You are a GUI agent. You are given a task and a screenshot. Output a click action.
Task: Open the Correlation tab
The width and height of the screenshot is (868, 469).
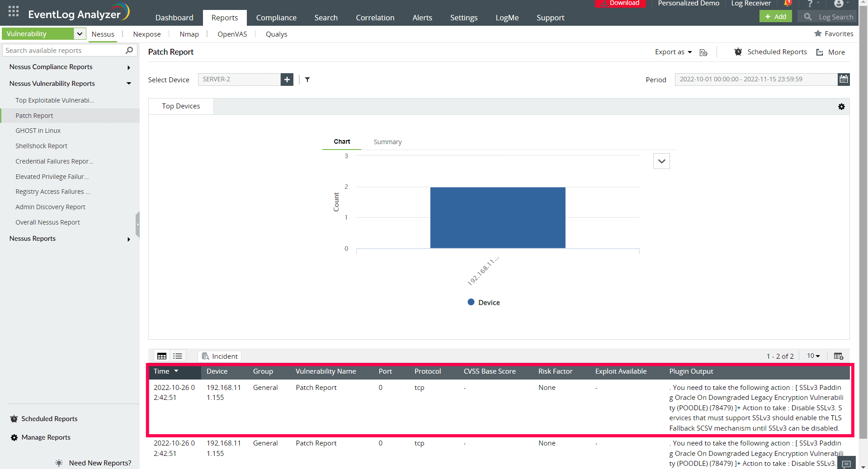[375, 18]
